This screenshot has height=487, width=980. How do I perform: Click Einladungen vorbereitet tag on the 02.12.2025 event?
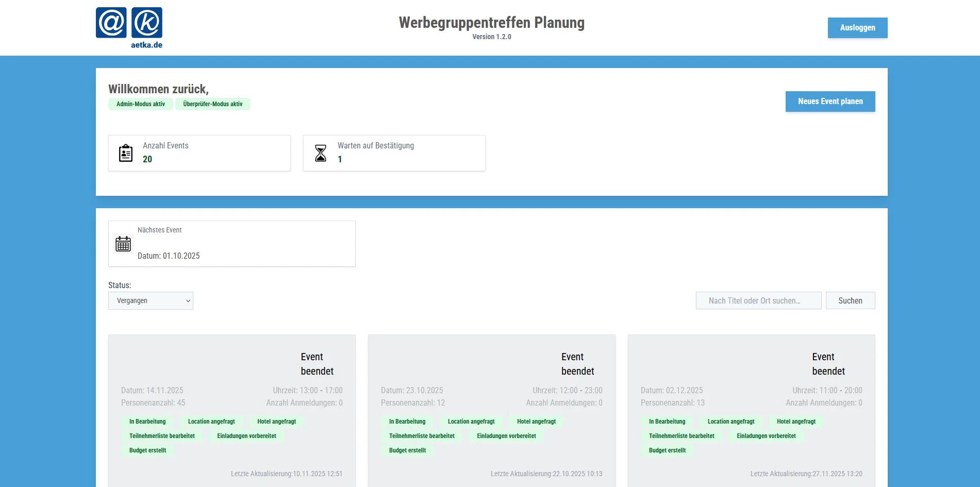[766, 436]
